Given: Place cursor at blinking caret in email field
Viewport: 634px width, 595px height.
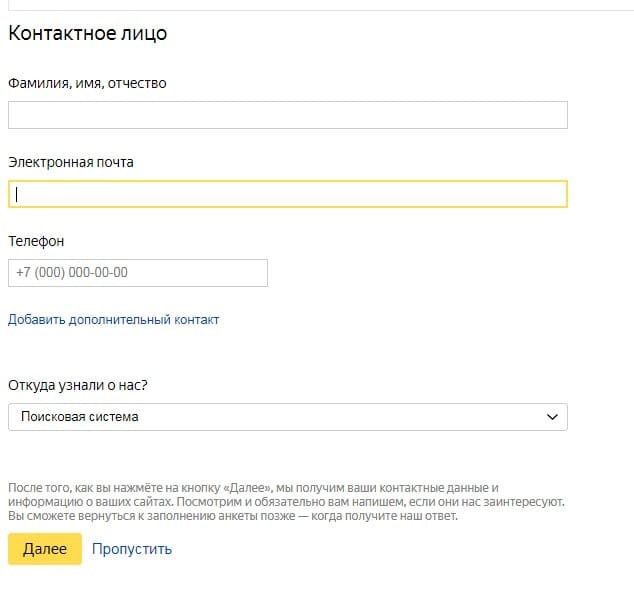Looking at the screenshot, I should click(17, 194).
